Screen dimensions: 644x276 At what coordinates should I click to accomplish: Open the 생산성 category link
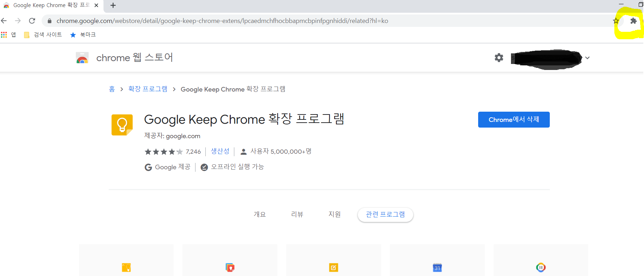[220, 151]
